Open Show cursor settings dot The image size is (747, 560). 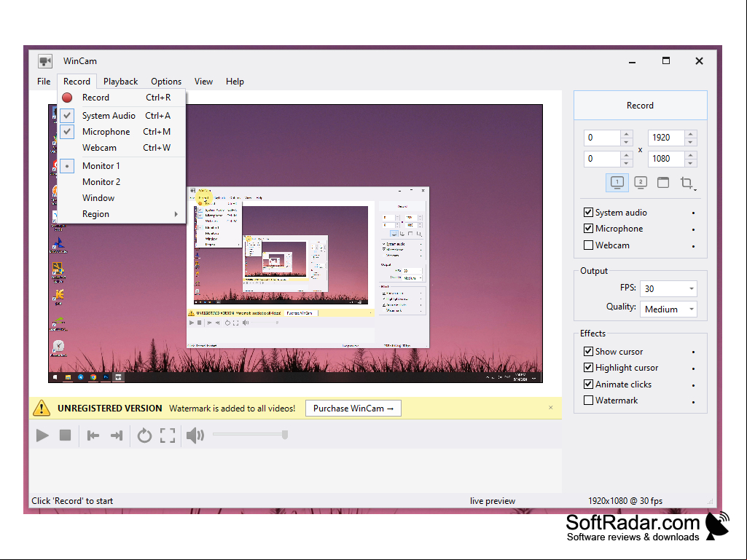pos(693,352)
